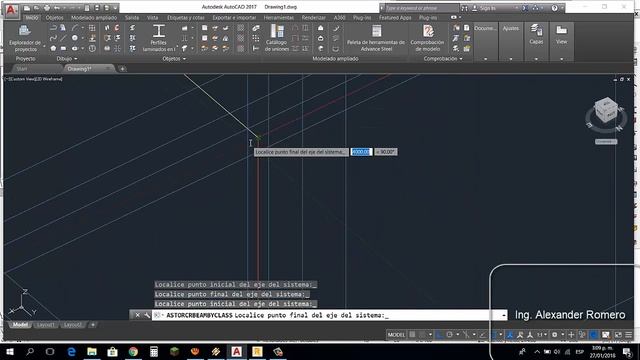Expand the Docume... panel arrow
Viewport: 640px width, 360px height.
point(485,59)
